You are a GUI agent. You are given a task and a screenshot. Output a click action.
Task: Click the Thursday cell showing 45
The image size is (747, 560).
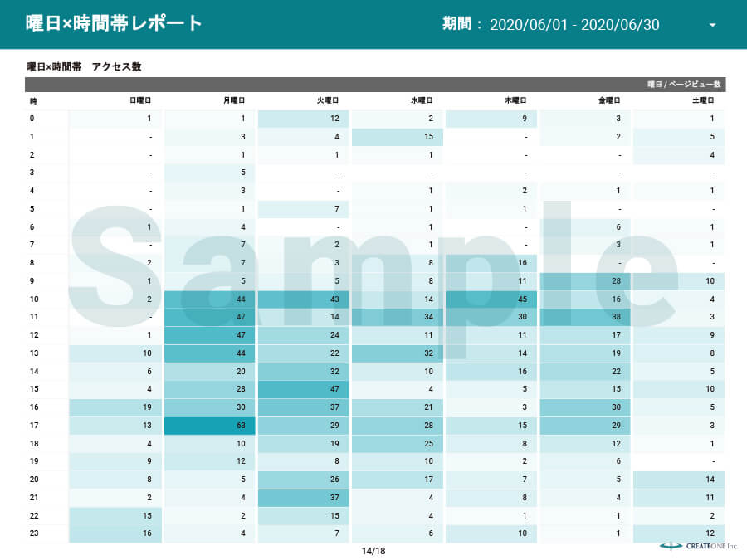[490, 299]
